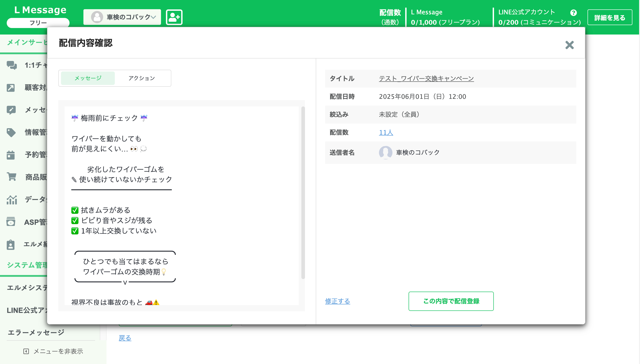
Task: Click the ビビり音やスジが残る checklist line
Action: pyautogui.click(x=112, y=221)
